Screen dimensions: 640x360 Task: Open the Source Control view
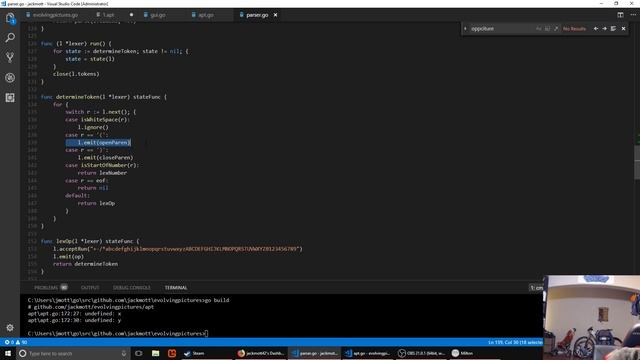(x=10, y=57)
